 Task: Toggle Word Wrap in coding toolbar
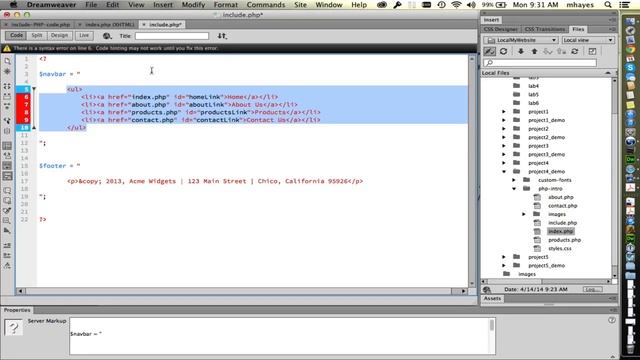[x=7, y=166]
